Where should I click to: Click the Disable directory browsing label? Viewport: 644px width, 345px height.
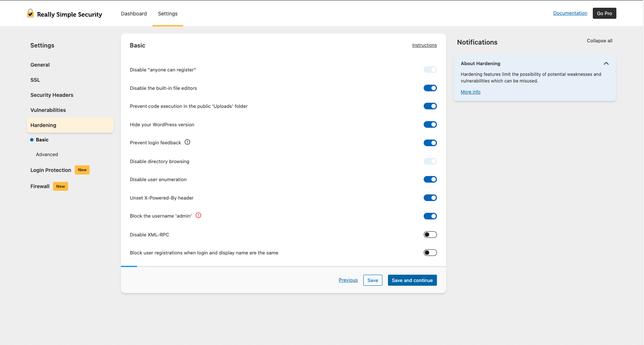pyautogui.click(x=160, y=162)
